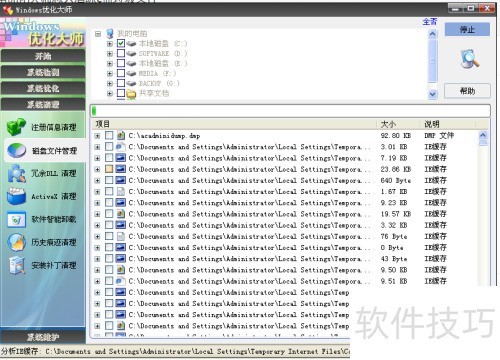The image size is (500, 360).
Task: Check the SOFTWARE (D:) drive checkbox
Action: [121, 53]
